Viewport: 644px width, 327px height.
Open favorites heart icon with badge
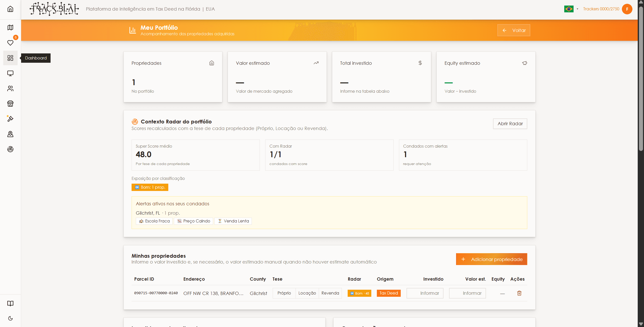(10, 43)
